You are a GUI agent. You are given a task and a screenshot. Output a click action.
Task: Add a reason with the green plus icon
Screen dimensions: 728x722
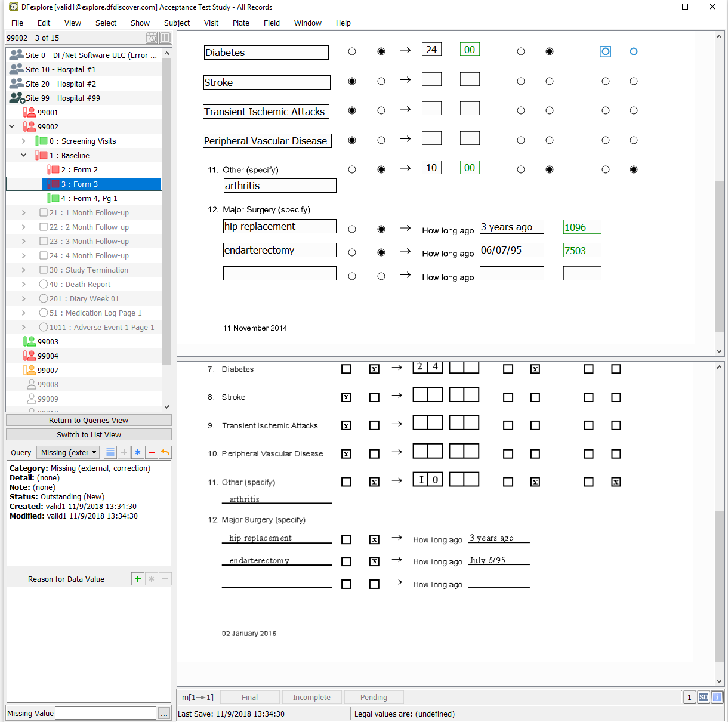pos(138,579)
